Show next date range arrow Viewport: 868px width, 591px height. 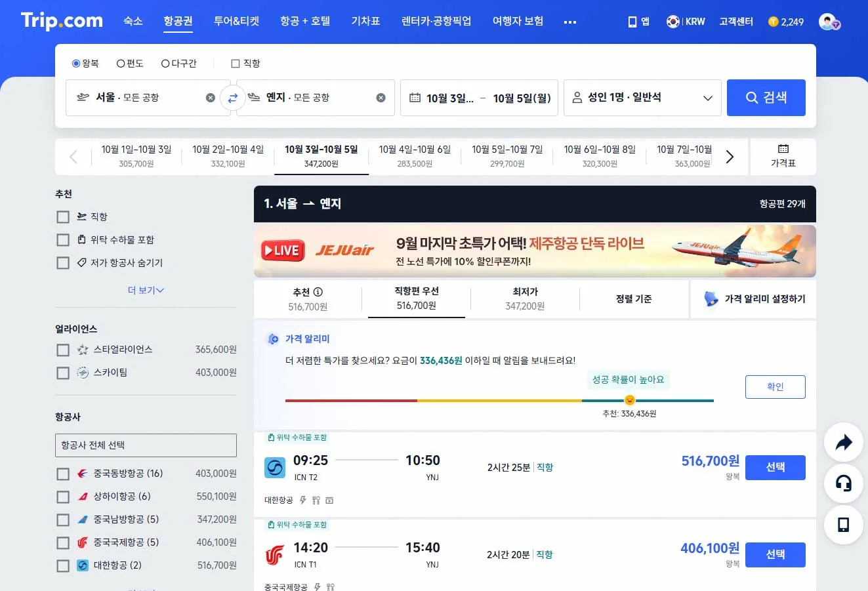[730, 157]
